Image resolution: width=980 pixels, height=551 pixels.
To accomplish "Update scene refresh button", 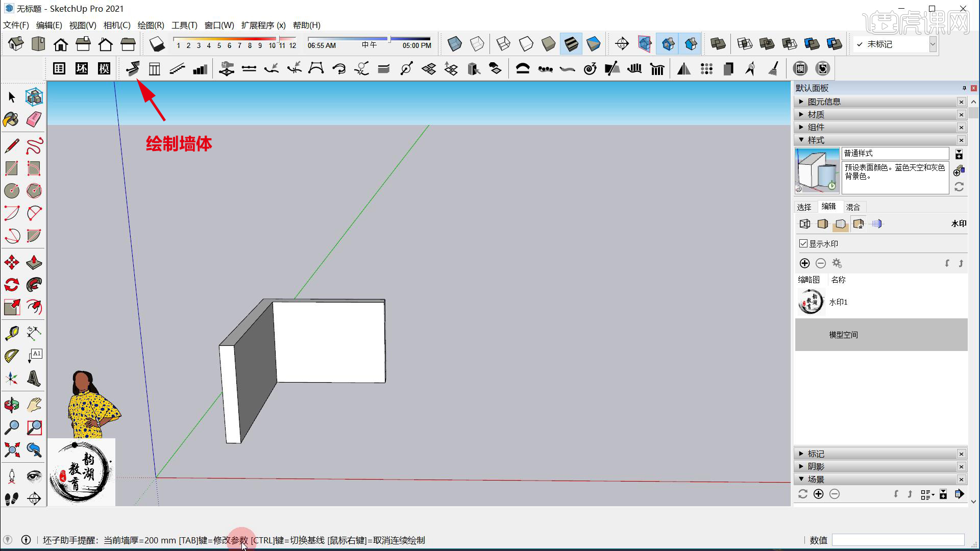I will pyautogui.click(x=803, y=494).
